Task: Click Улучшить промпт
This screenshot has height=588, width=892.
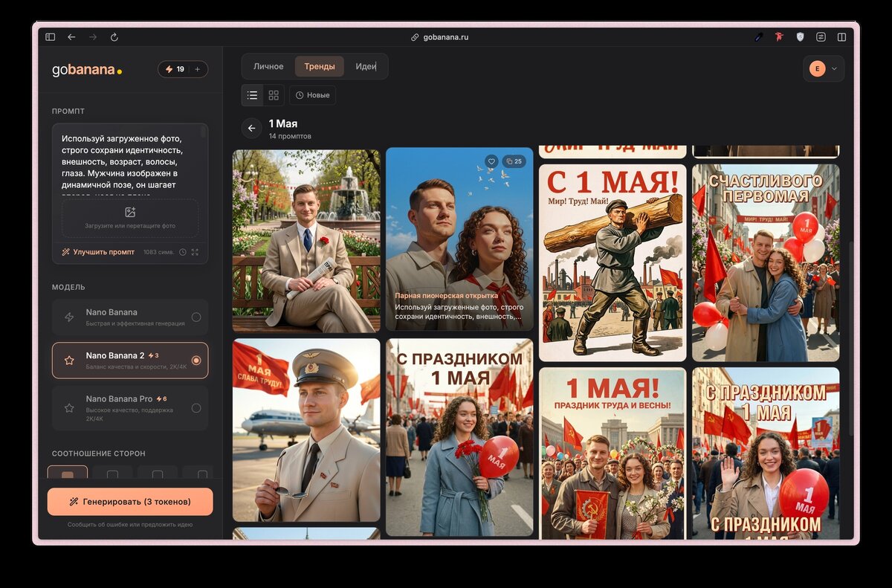Action: pyautogui.click(x=98, y=252)
